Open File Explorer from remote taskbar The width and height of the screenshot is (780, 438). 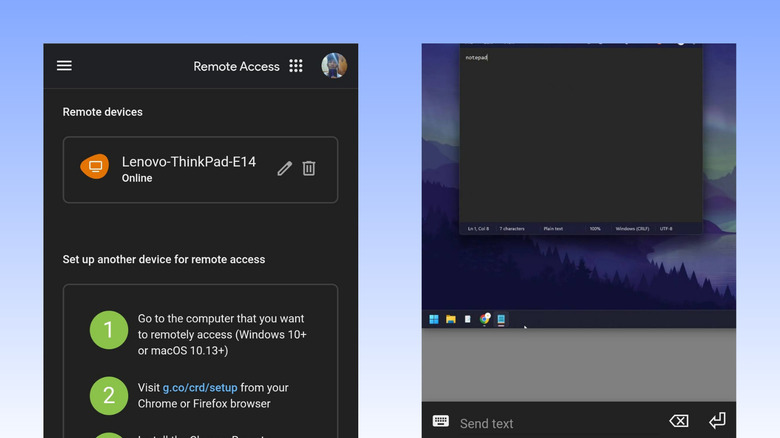[451, 319]
